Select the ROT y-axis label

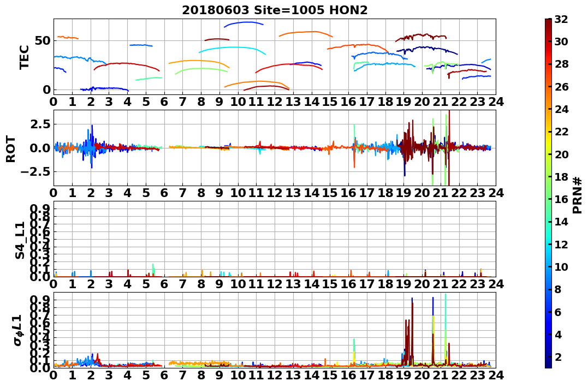tap(11, 149)
